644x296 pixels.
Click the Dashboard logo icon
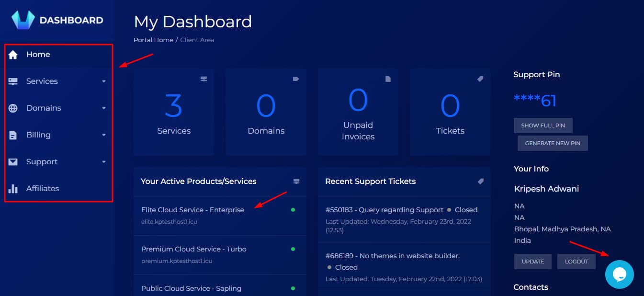pyautogui.click(x=23, y=20)
